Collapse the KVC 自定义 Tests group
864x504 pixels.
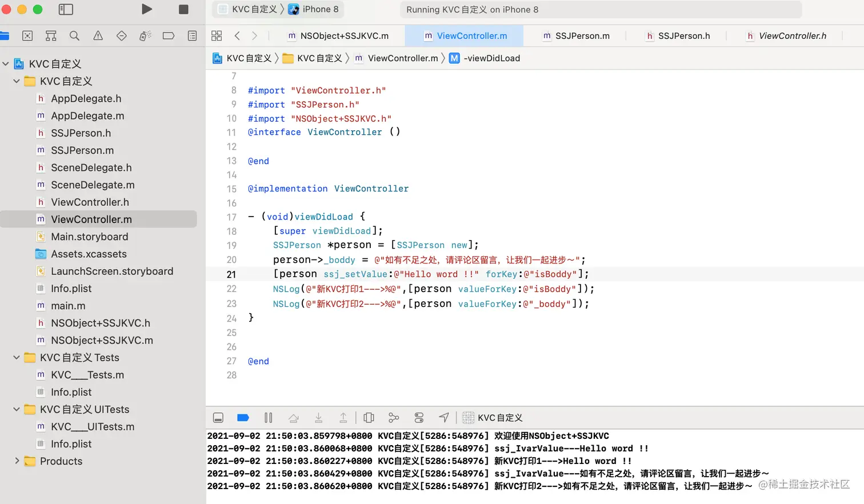pyautogui.click(x=17, y=357)
